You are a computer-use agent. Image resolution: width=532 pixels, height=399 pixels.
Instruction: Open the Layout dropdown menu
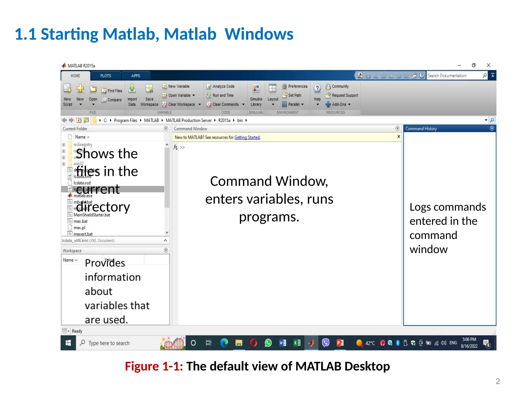pyautogui.click(x=273, y=104)
